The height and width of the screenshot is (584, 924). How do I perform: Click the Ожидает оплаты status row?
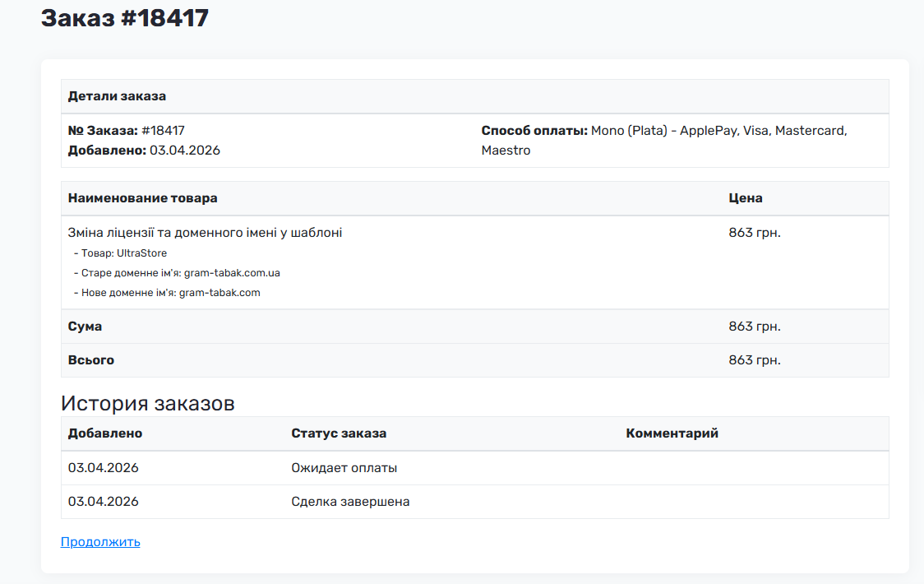click(x=344, y=468)
